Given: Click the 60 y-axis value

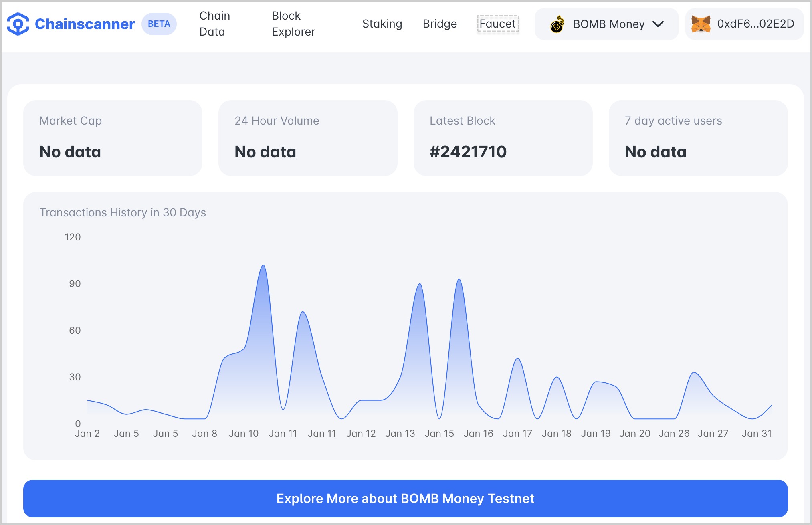Looking at the screenshot, I should click(75, 331).
